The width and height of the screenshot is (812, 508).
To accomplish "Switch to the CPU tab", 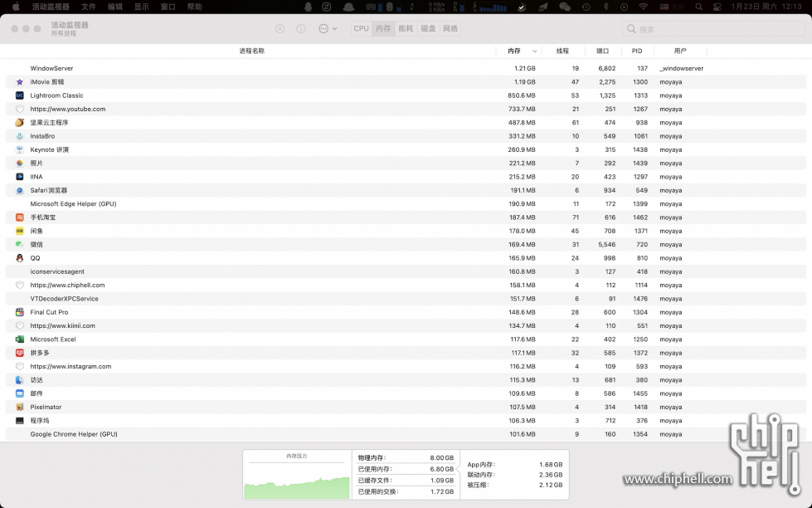I will (361, 28).
